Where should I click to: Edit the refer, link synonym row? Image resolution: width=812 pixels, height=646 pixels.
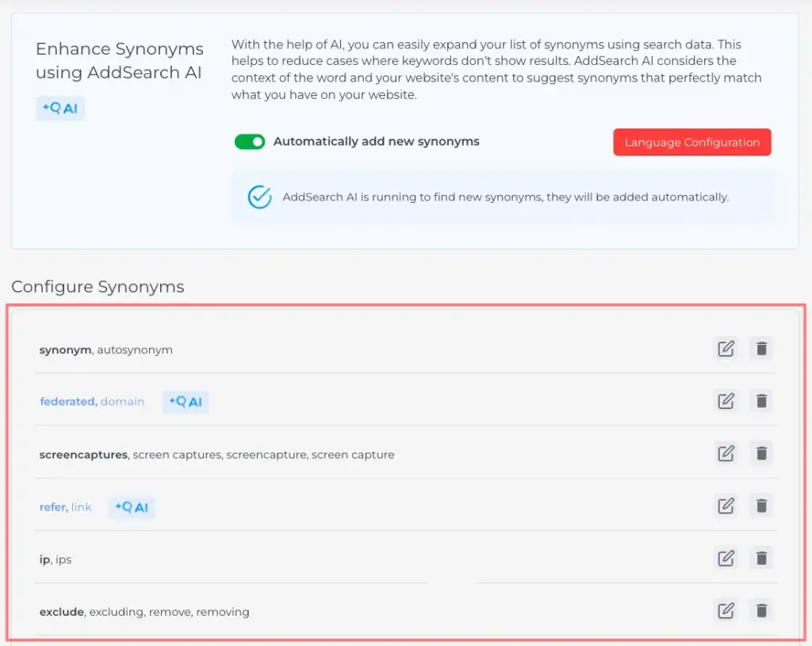[726, 506]
